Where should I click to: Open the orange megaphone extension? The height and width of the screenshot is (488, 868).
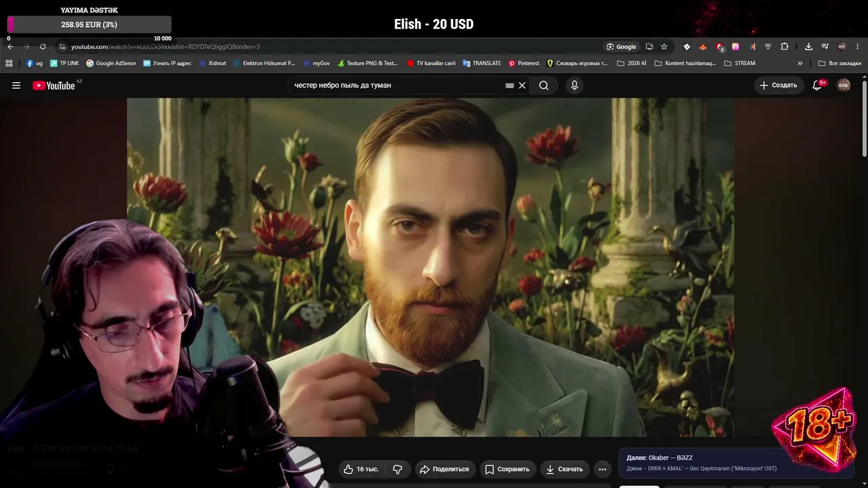(x=752, y=47)
